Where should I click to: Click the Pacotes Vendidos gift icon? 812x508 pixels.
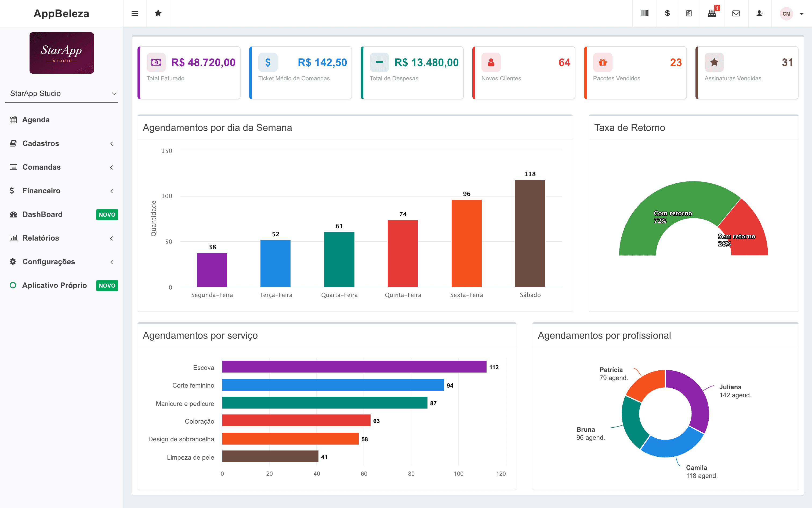point(603,62)
